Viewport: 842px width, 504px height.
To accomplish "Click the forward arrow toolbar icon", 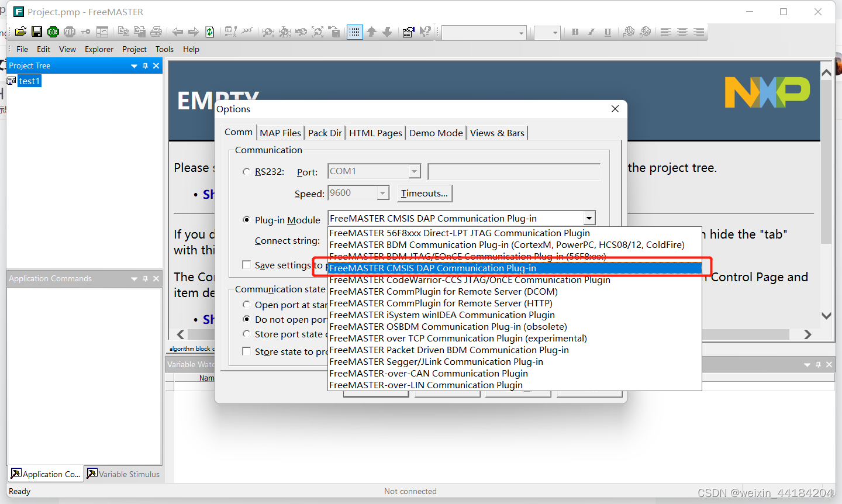I will (x=194, y=32).
